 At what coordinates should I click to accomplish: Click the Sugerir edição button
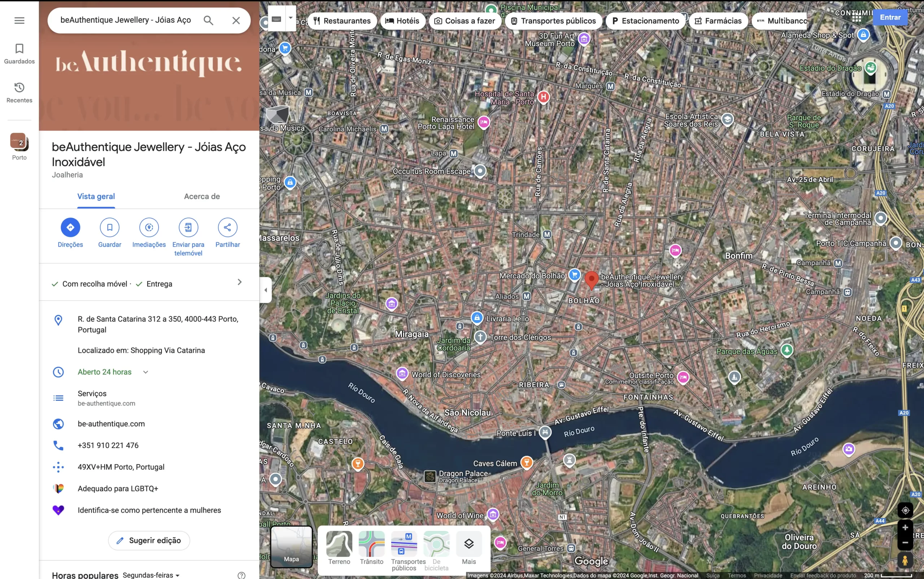click(x=149, y=540)
